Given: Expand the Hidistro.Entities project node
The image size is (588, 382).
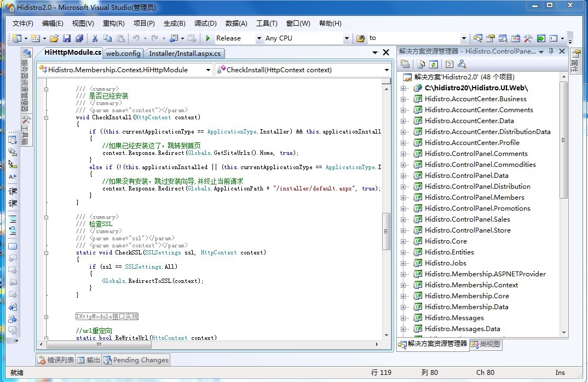Looking at the screenshot, I should (x=403, y=252).
